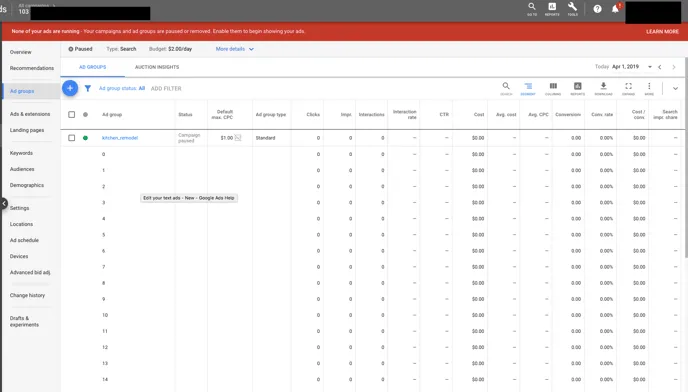Sort by the Default max. CPC header
This screenshot has width=688, height=392.
222,115
